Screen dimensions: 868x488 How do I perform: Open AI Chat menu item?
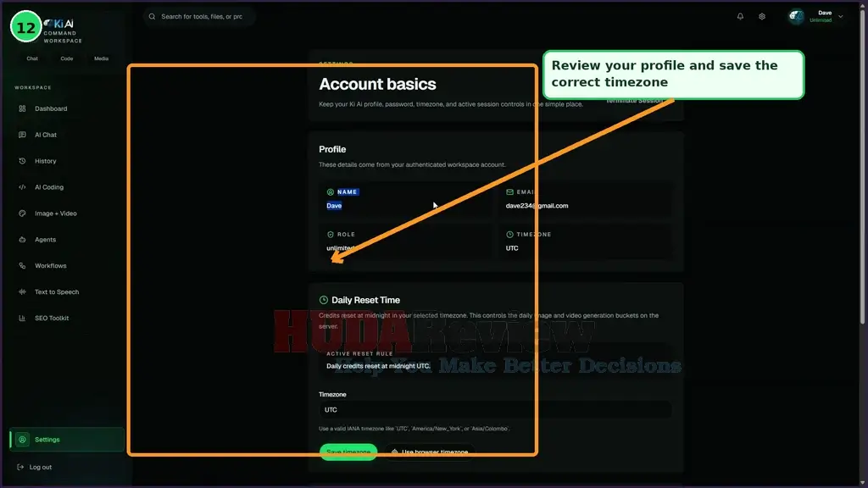(x=66, y=135)
